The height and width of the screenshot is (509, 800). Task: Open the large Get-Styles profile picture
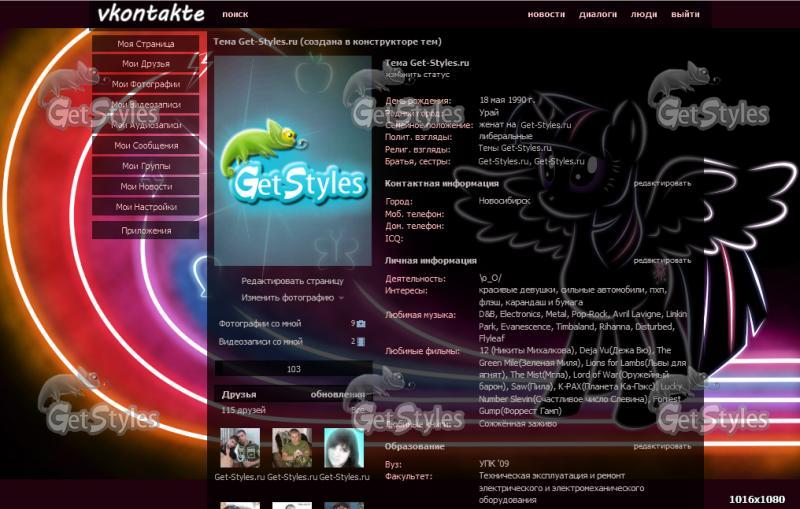pos(294,160)
